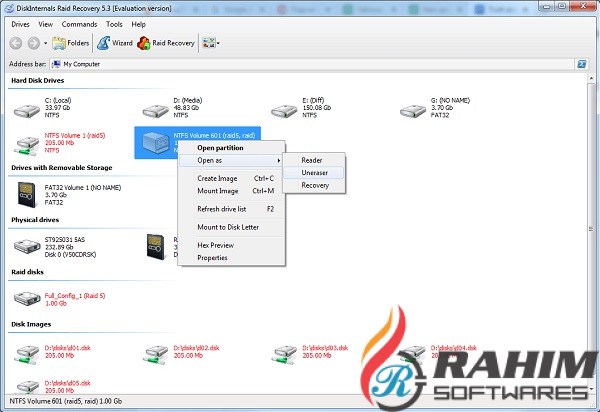Click the 150.08 Gb size text
600x412 pixels.
coord(316,108)
